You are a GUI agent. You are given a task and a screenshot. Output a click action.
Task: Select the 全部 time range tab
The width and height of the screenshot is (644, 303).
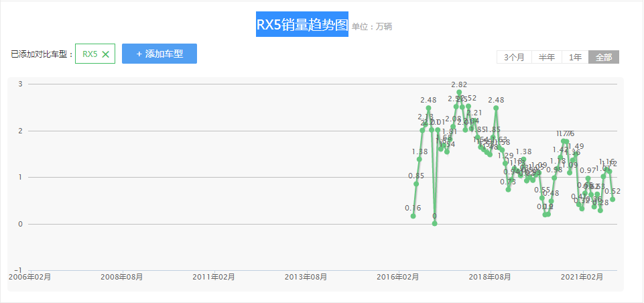pos(604,57)
